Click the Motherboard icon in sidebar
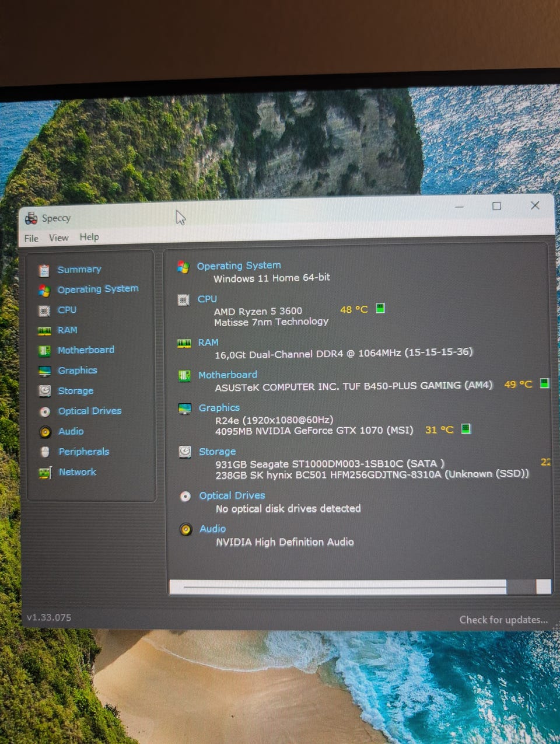 tap(44, 351)
